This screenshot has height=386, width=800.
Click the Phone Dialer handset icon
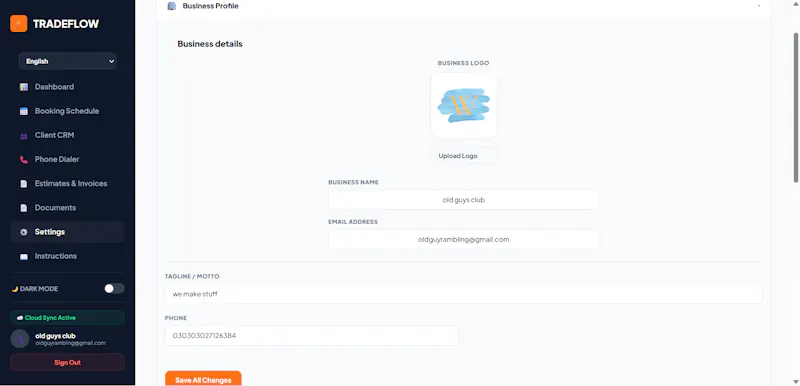(23, 160)
